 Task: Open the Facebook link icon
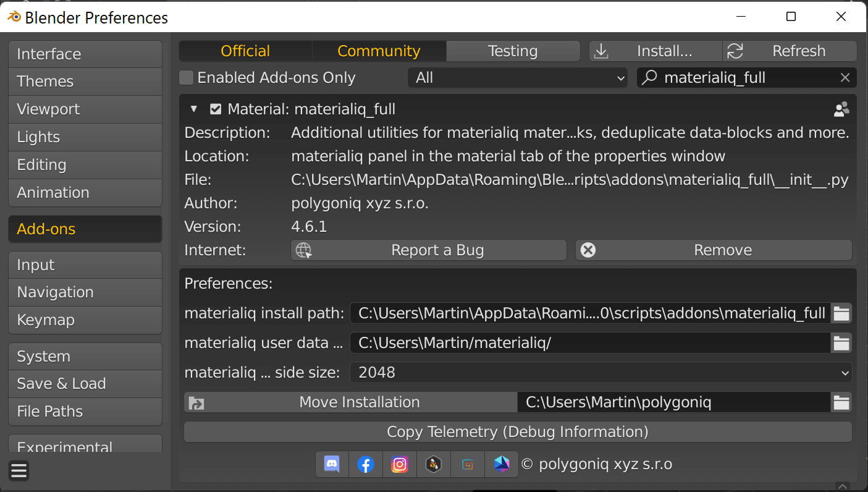[x=366, y=464]
